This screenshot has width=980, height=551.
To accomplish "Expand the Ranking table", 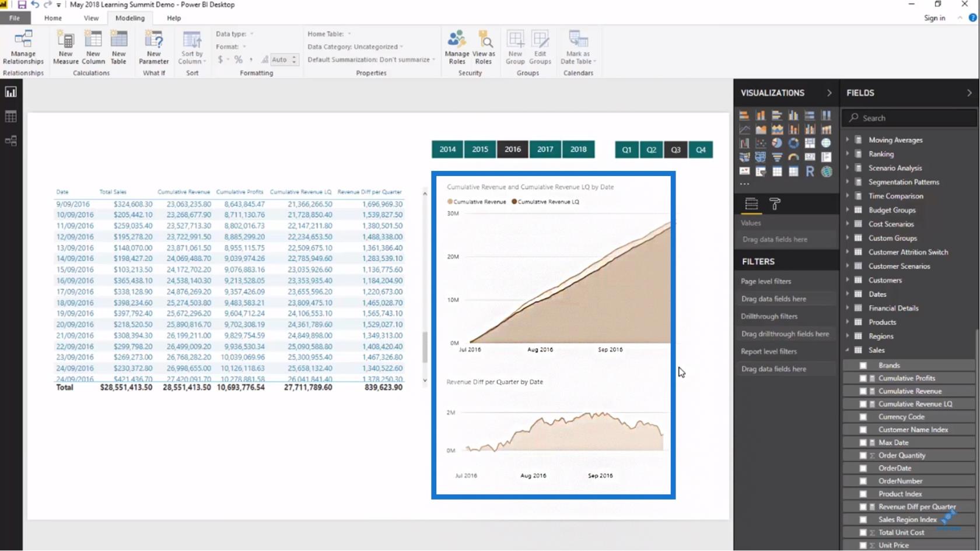I will pos(848,154).
